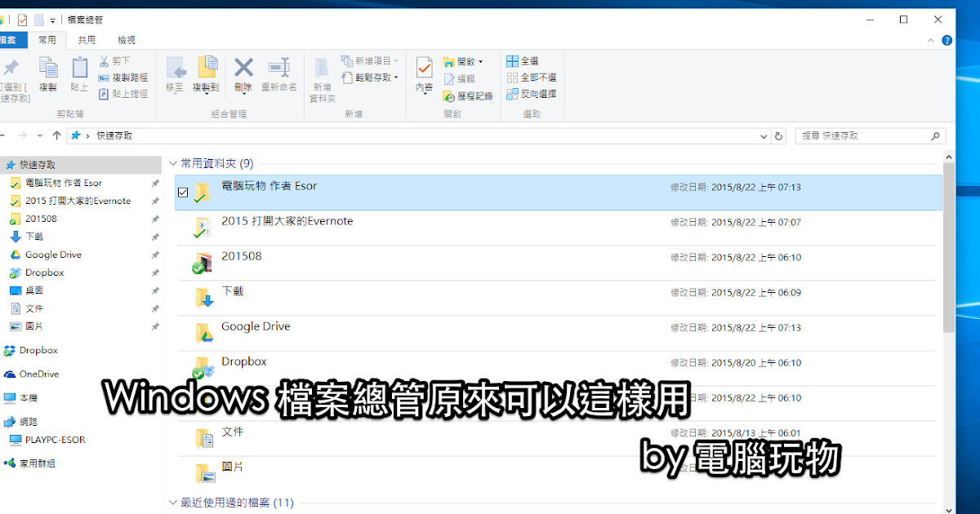Click the Properties icon in title bar toolbar
980x514 pixels.
coord(22,19)
